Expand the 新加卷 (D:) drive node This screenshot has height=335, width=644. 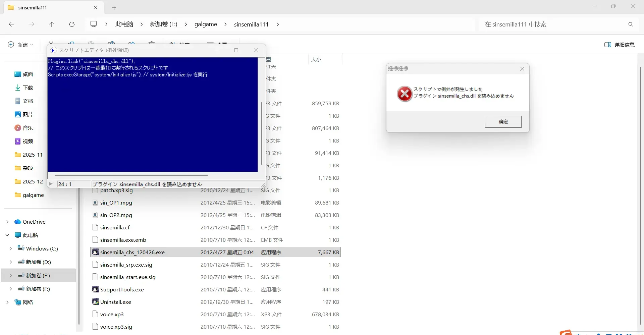[x=11, y=262]
